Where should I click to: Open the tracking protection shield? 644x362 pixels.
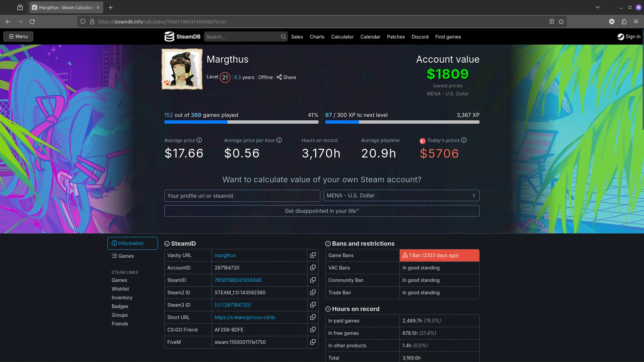click(83, 21)
